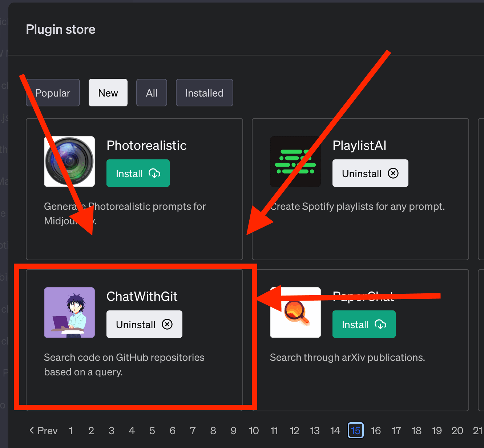Go to page 4
This screenshot has width=484, height=448.
click(132, 431)
